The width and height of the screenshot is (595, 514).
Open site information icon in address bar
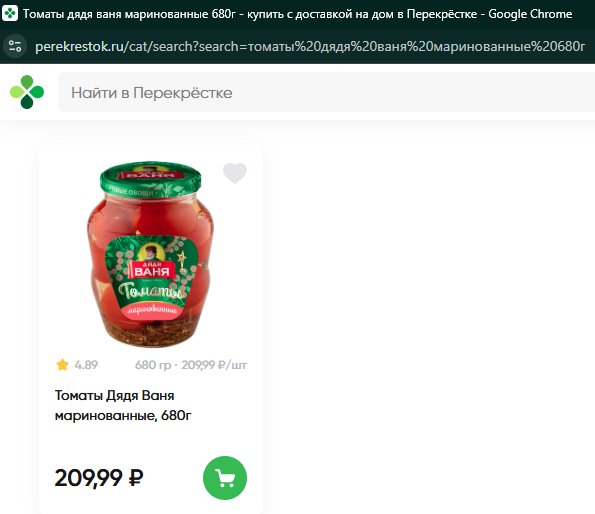tap(15, 46)
